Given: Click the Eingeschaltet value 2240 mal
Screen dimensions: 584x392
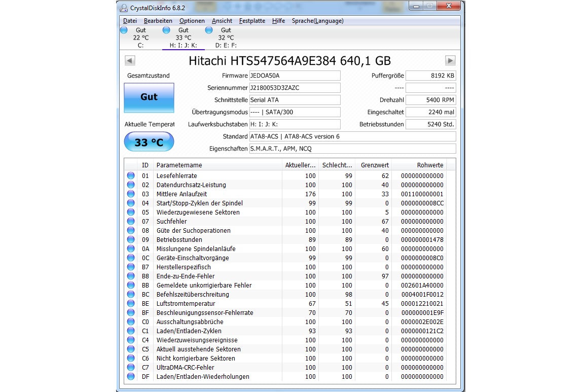Looking at the screenshot, I should pos(430,112).
